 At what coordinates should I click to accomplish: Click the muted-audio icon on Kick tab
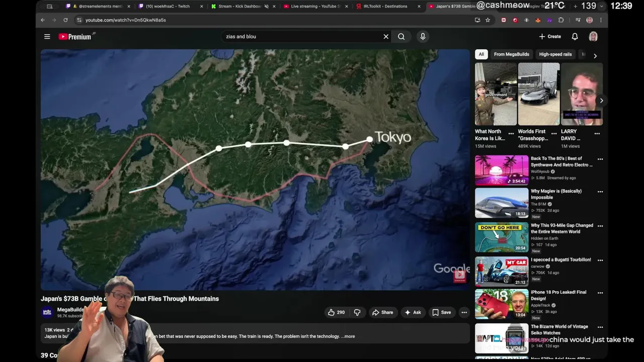[266, 7]
